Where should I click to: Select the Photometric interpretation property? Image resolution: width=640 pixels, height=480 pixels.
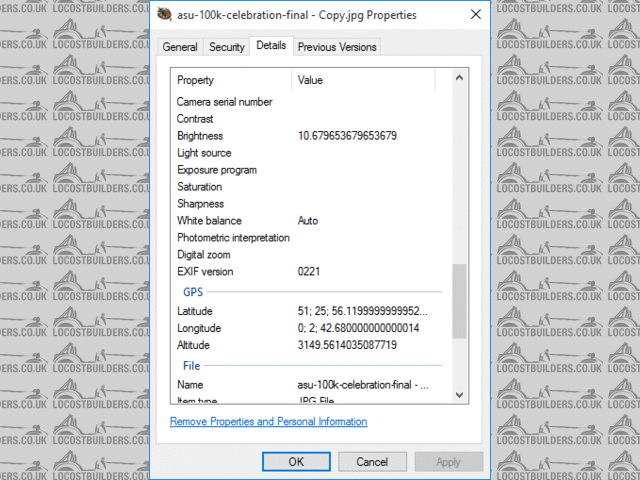(233, 238)
